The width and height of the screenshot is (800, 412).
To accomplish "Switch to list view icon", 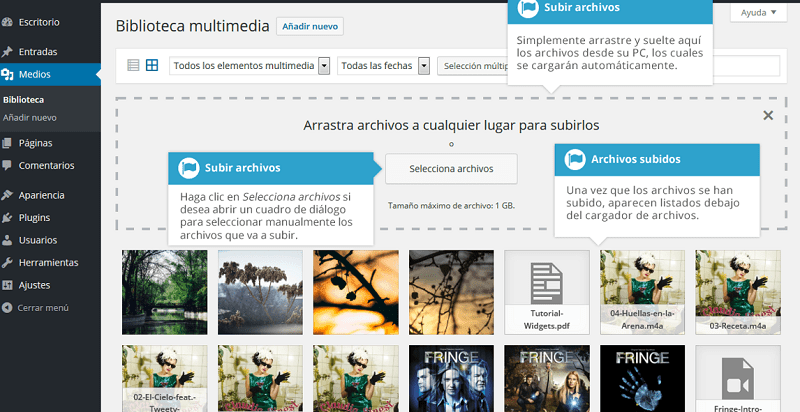I will pos(133,65).
